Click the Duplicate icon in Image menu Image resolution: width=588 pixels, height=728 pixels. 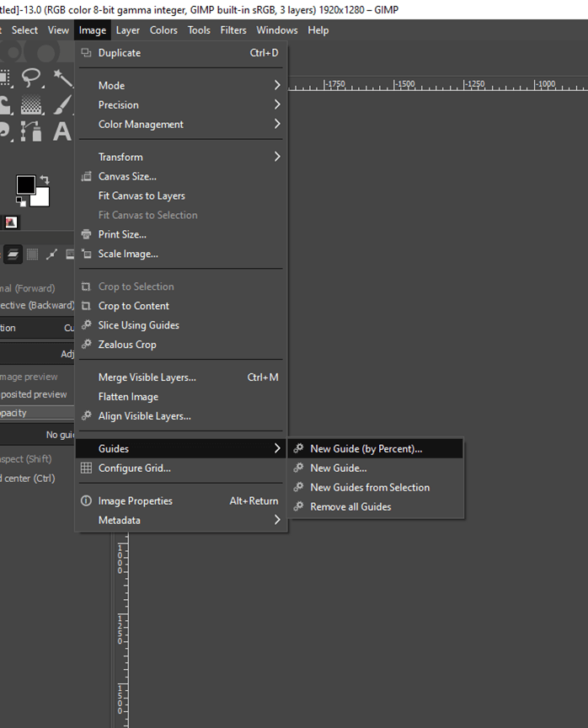(86, 52)
